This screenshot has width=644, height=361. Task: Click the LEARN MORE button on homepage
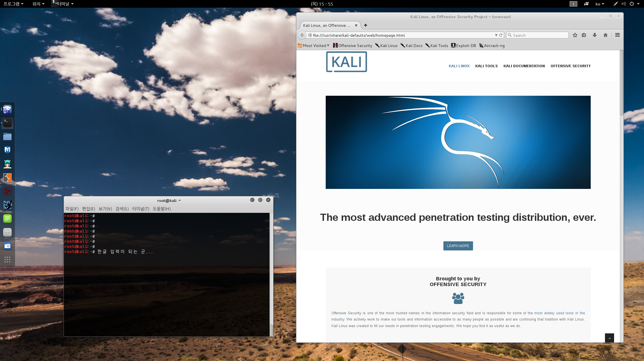458,246
